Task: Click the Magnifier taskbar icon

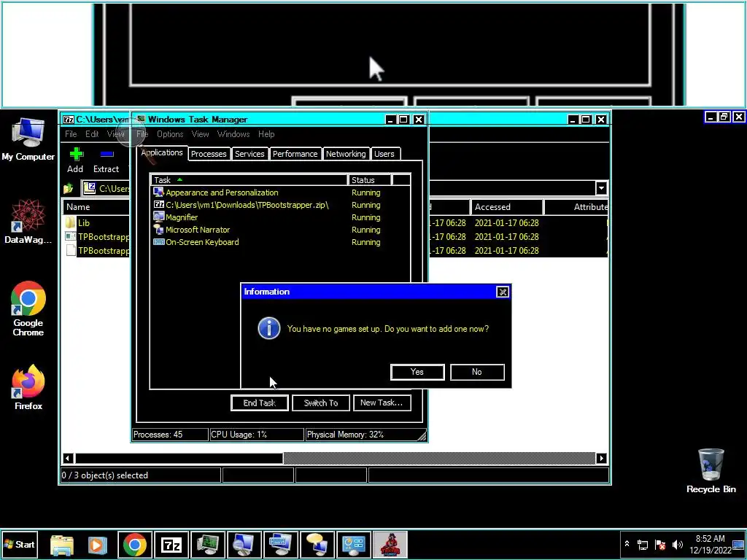Action: [244, 545]
